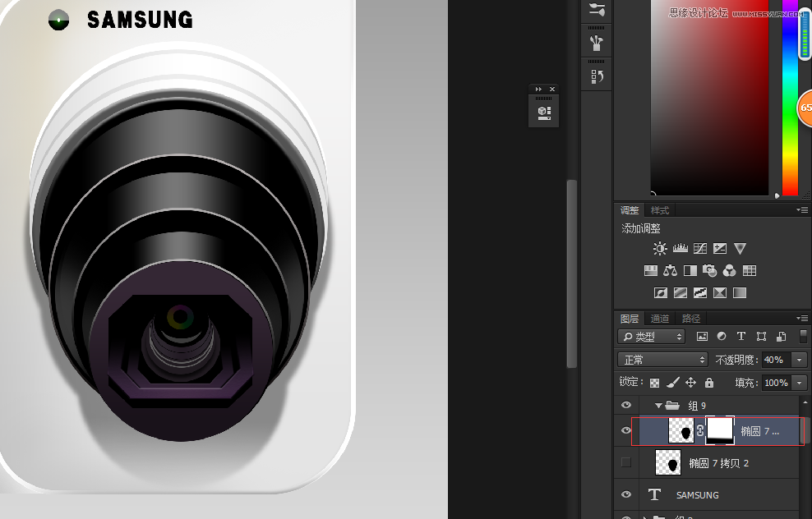Lock image pixels brush icon
Screen dimensions: 812x519
tap(673, 383)
